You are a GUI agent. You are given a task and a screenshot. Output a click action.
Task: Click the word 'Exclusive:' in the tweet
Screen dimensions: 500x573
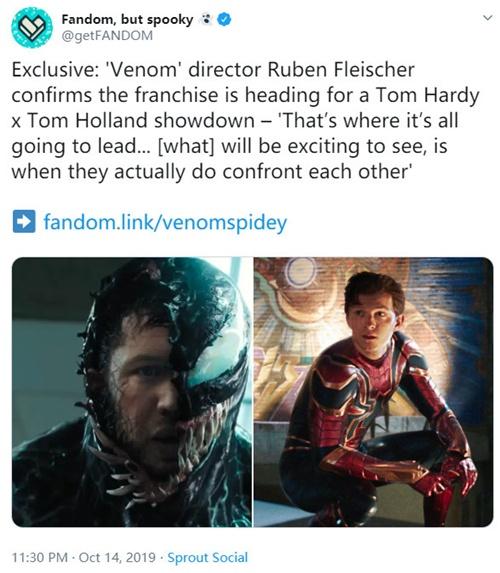click(55, 70)
